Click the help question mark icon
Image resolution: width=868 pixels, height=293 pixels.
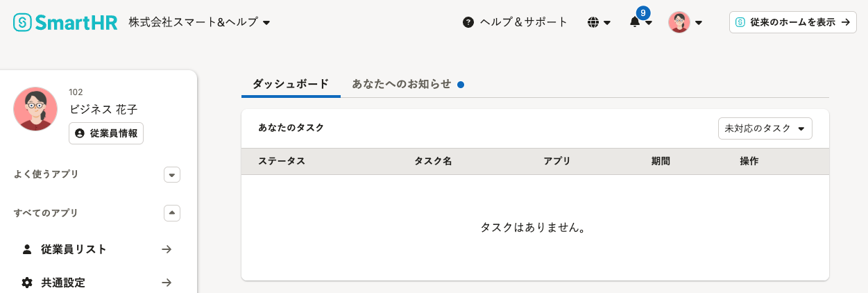pyautogui.click(x=468, y=22)
